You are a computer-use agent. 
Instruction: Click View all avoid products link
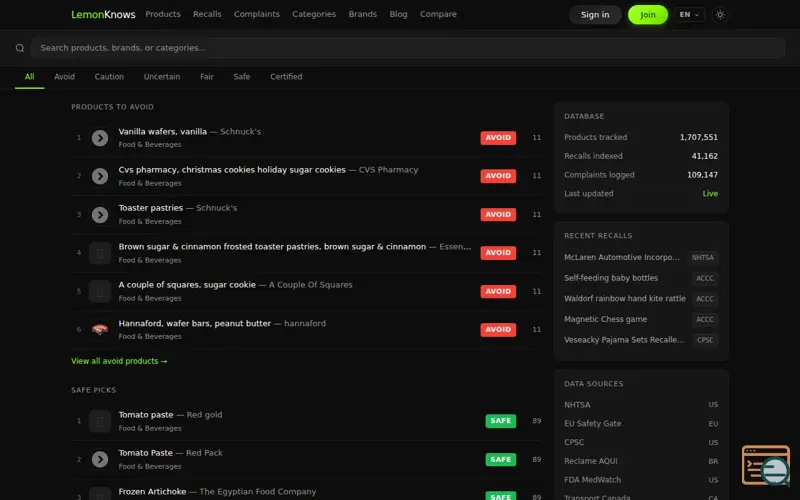coord(119,361)
